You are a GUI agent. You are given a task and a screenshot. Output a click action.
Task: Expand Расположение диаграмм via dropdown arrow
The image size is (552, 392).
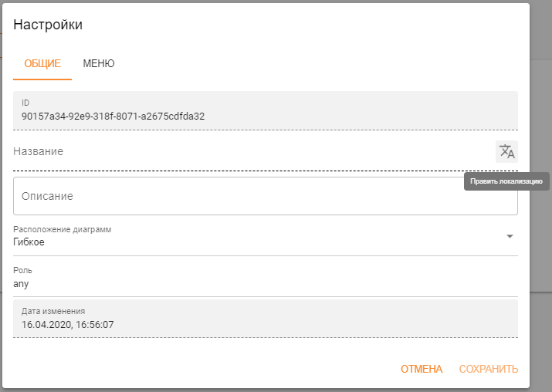[x=510, y=236]
